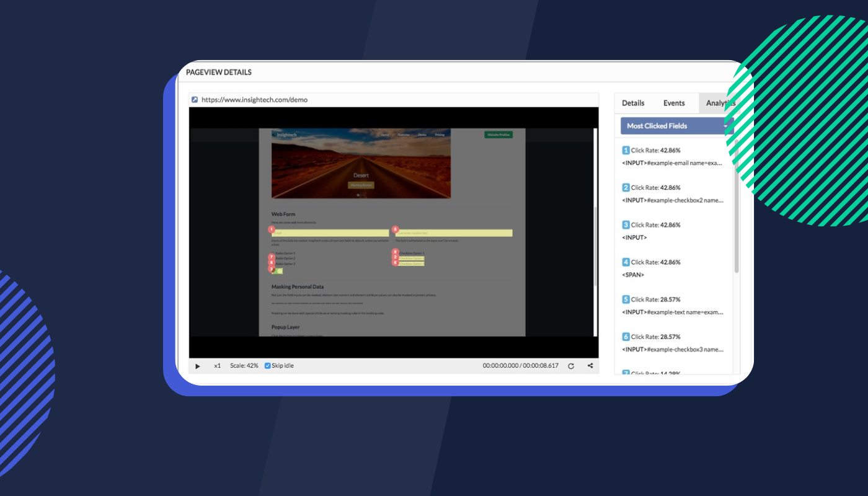This screenshot has height=496, width=868.
Task: Switch to the Details tab
Action: click(633, 103)
